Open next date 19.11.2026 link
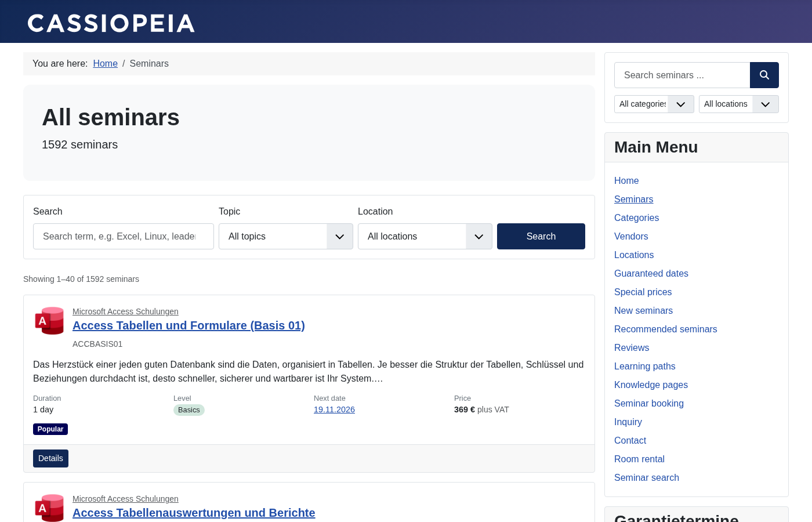812x522 pixels. click(x=334, y=409)
